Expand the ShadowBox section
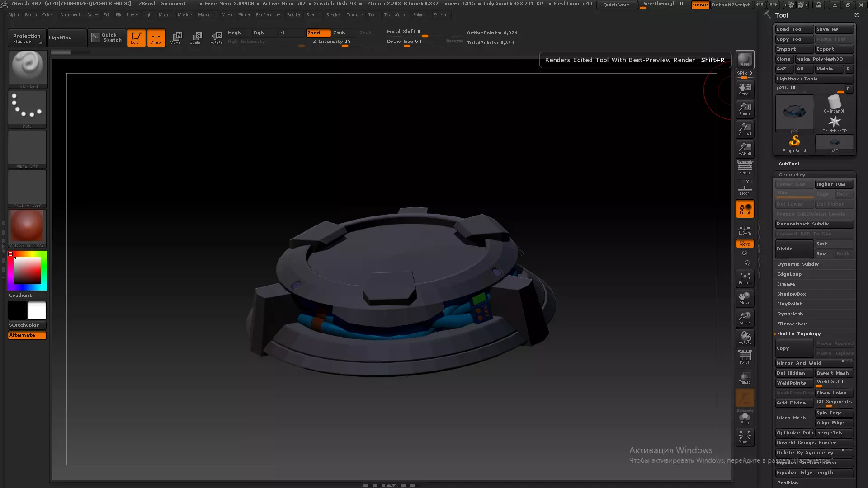This screenshot has height=488, width=868. pyautogui.click(x=792, y=294)
